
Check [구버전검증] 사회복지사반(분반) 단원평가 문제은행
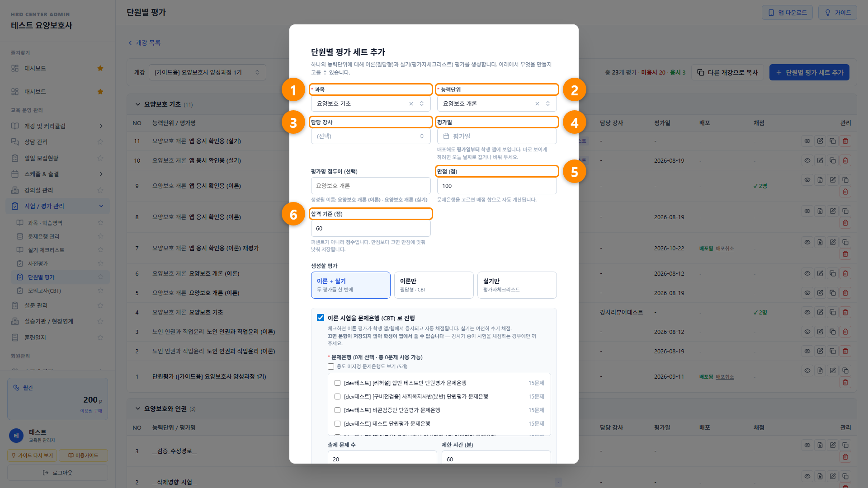point(337,396)
